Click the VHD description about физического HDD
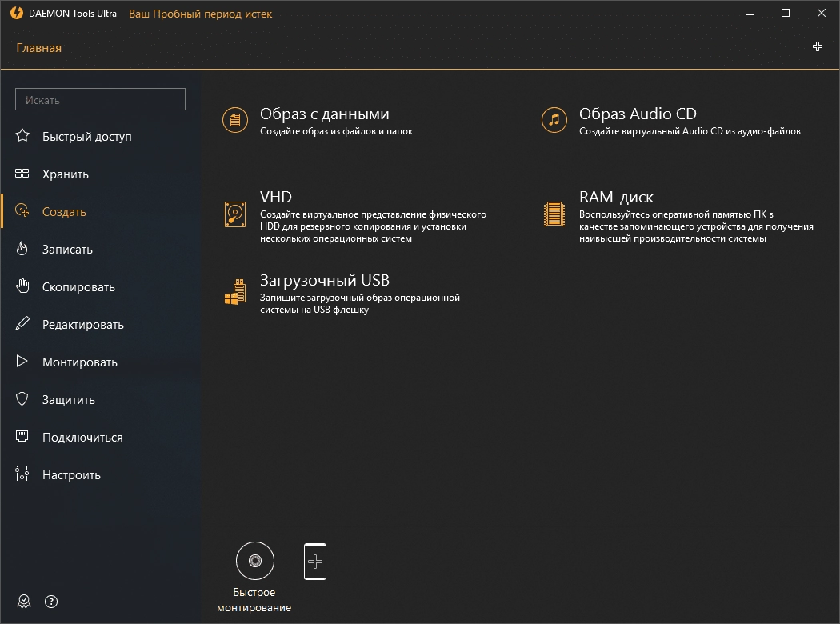Image resolution: width=840 pixels, height=624 pixels. 374,226
